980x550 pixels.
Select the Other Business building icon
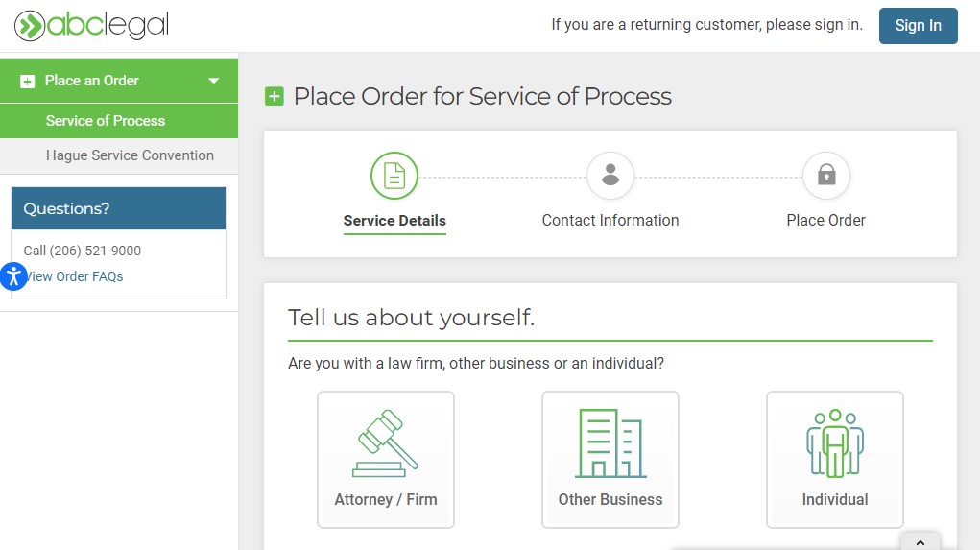(x=610, y=444)
